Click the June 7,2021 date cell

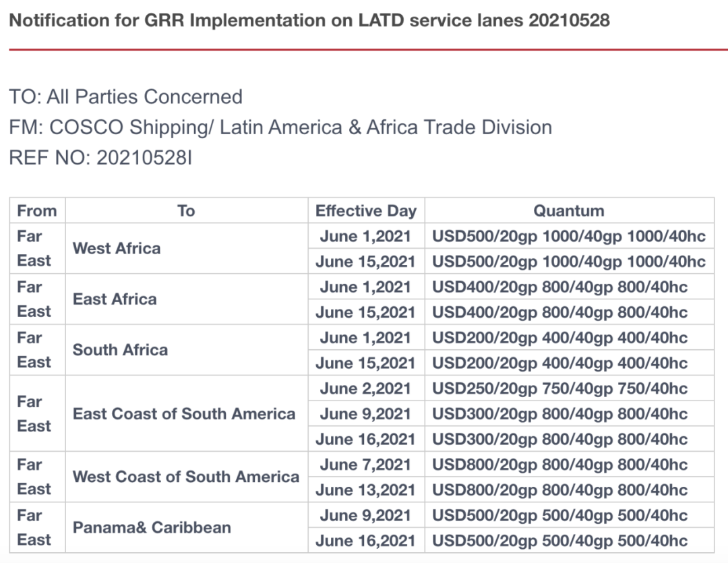tap(365, 465)
